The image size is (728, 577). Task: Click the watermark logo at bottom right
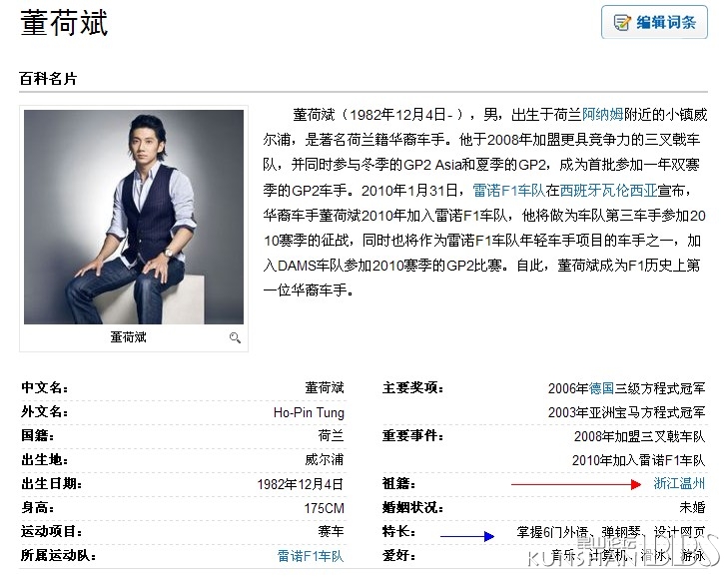pyautogui.click(x=624, y=552)
